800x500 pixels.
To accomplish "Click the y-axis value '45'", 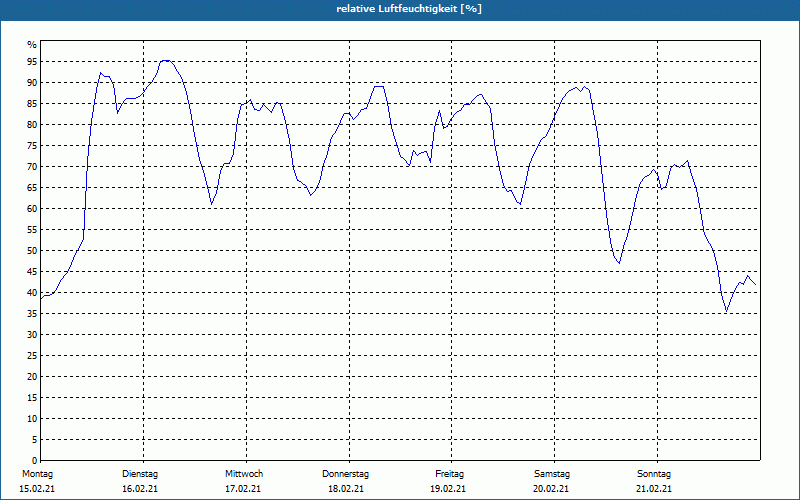I will pos(32,272).
